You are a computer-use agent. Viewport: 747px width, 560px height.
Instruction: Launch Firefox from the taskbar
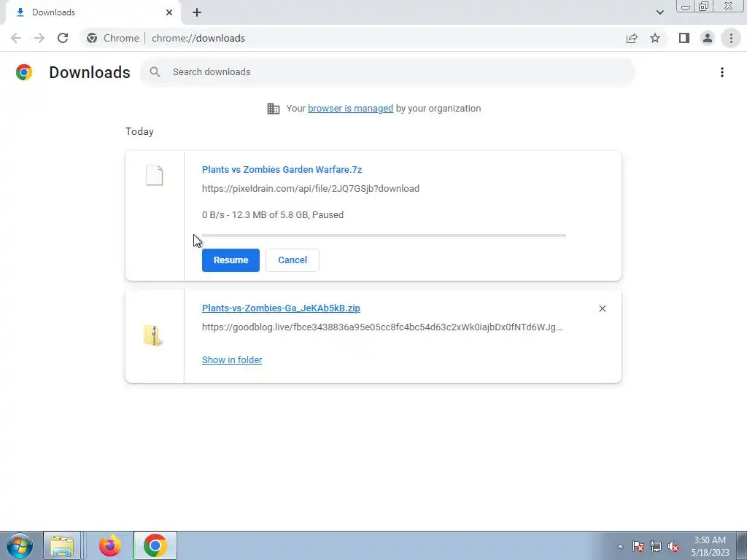pos(110,545)
